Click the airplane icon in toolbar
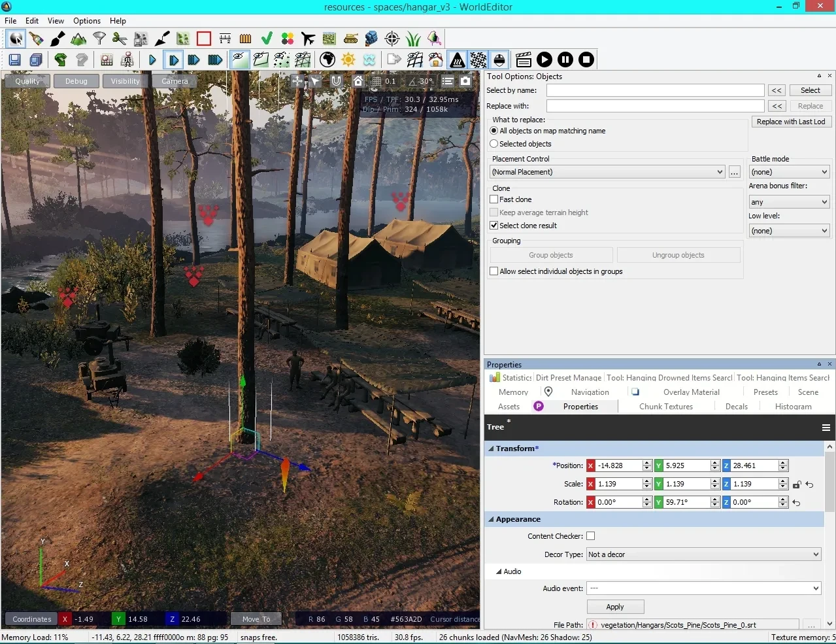This screenshot has height=644, width=836. 308,39
